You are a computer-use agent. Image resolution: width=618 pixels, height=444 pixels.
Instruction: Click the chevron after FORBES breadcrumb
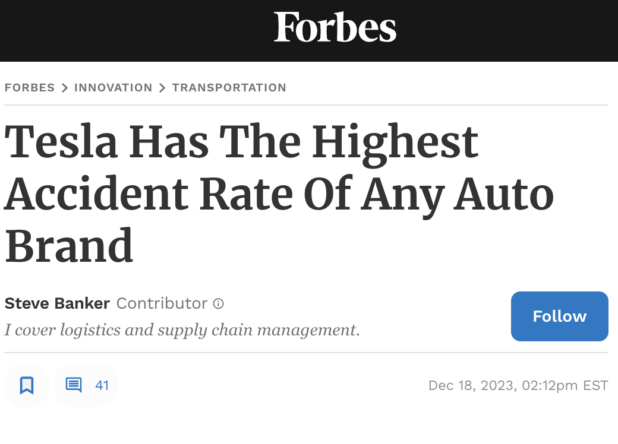tap(65, 88)
